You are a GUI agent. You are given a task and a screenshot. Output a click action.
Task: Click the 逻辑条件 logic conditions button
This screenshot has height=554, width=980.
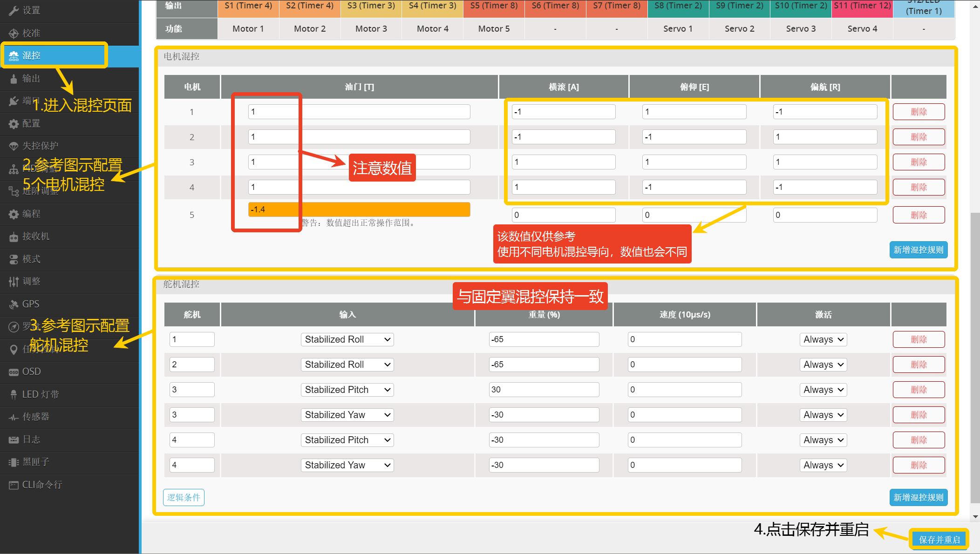[184, 497]
